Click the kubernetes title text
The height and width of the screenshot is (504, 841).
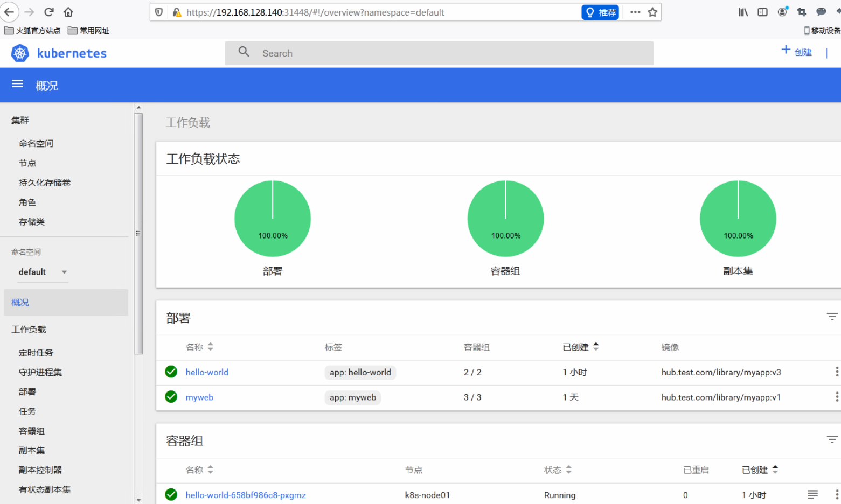[72, 53]
